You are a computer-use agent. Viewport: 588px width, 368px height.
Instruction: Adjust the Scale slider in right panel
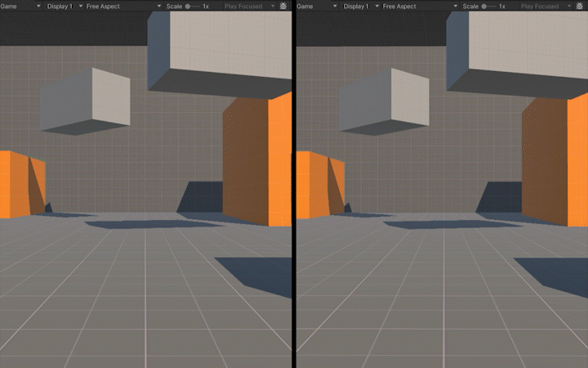[488, 7]
